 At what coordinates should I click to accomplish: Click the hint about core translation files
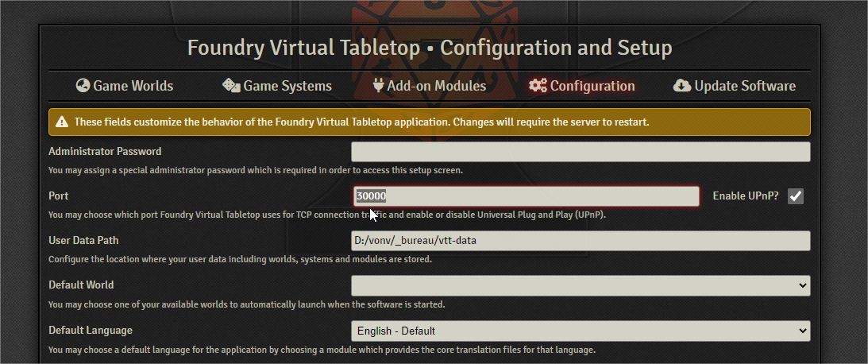322,350
